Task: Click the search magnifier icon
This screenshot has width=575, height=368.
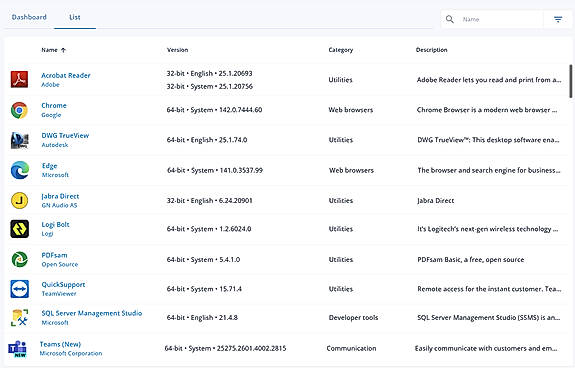Action: [450, 19]
